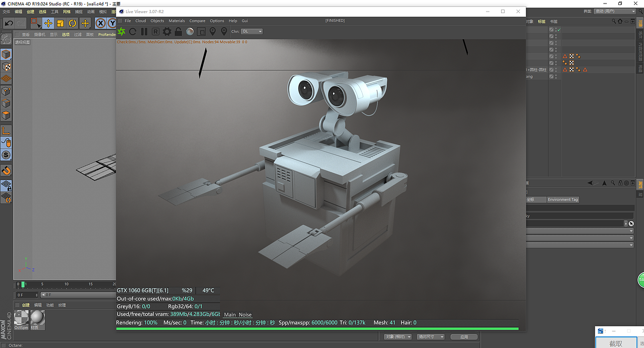Click the render region square icon
Viewport: 644px width, 348px height.
point(201,31)
